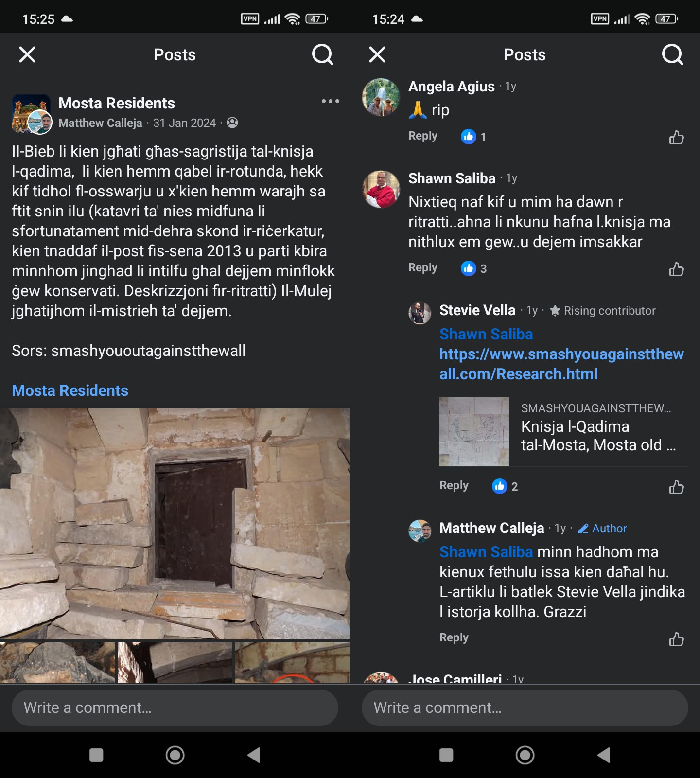Reply to Angela Agius's comment
Image resolution: width=700 pixels, height=778 pixels.
423,136
